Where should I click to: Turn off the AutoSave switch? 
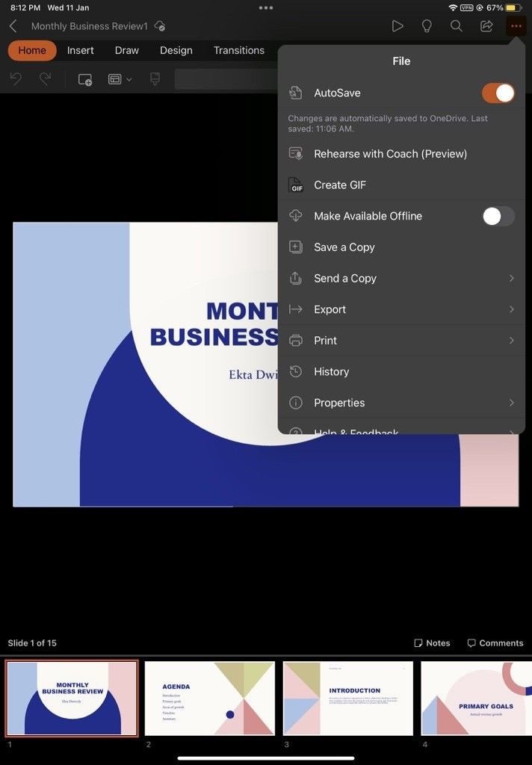click(498, 93)
